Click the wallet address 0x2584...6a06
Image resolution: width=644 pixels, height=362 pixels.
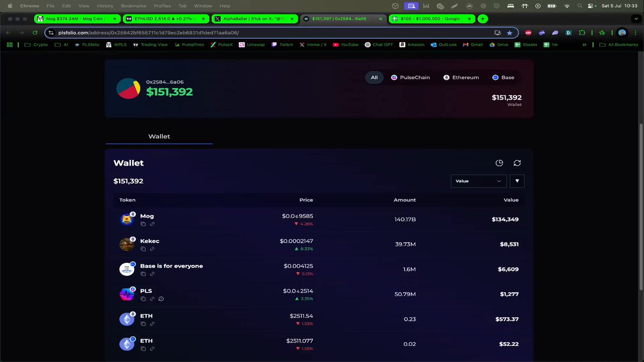(165, 82)
